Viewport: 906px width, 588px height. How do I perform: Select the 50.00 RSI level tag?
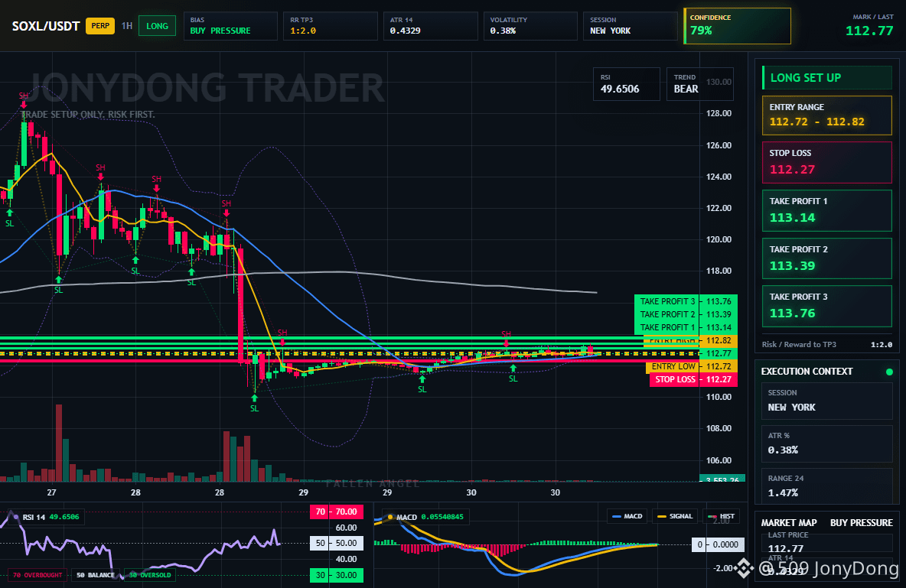click(x=337, y=543)
